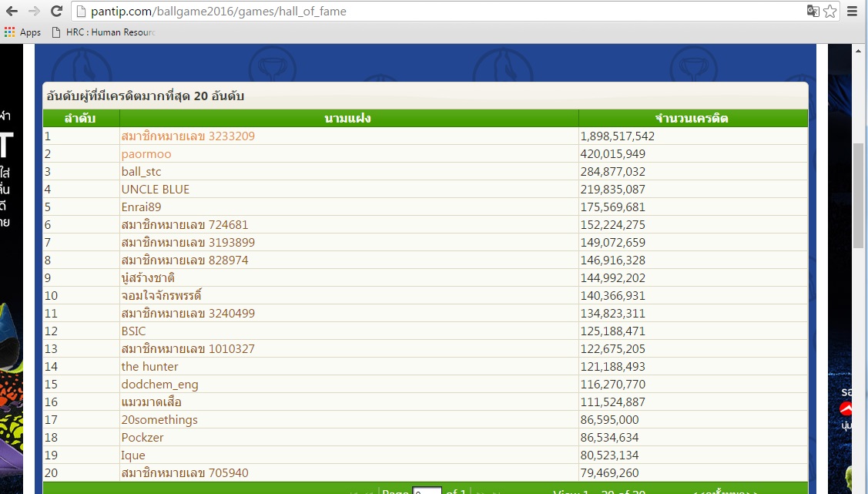The height and width of the screenshot is (494, 868).
Task: Open the จอมใจจักรพรรดิ์ user link
Action: click(x=161, y=296)
